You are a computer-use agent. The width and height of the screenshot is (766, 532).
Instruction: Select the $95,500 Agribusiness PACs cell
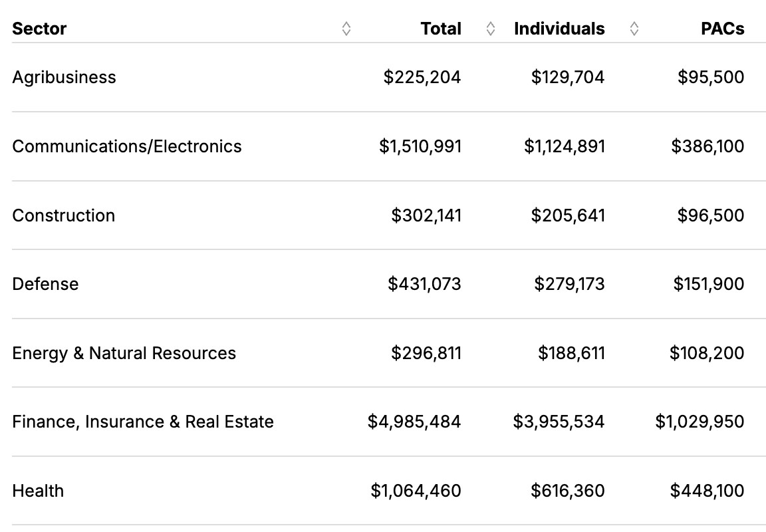tap(711, 77)
